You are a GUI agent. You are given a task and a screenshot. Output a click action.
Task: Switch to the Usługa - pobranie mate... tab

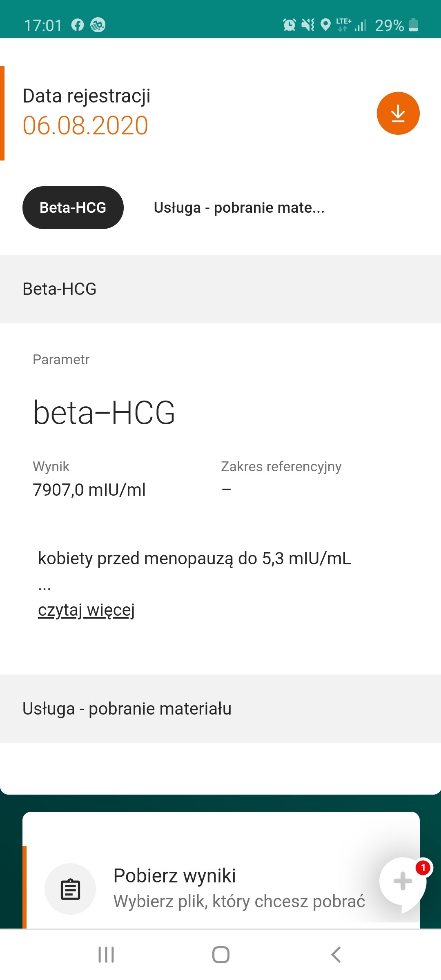tap(239, 207)
